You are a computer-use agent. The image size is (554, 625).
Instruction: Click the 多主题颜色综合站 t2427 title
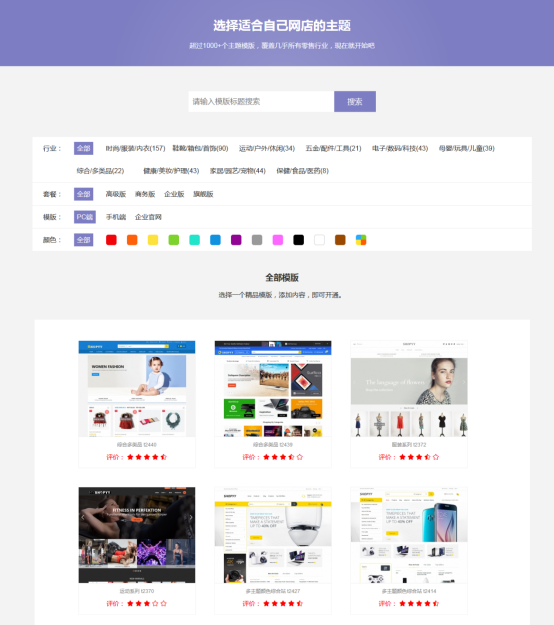coord(273,591)
